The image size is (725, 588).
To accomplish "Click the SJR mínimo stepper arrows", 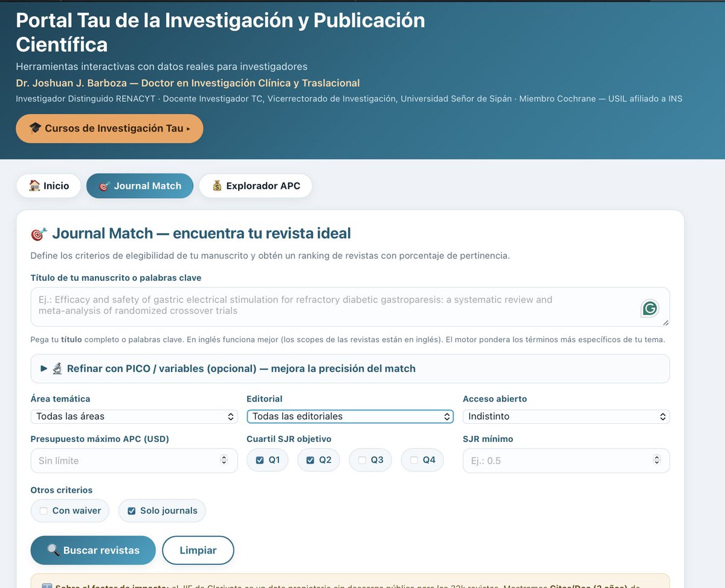I will [x=657, y=461].
